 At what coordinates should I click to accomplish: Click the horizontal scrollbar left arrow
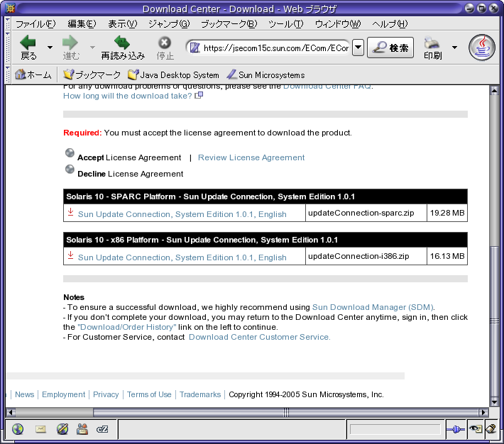point(11,412)
